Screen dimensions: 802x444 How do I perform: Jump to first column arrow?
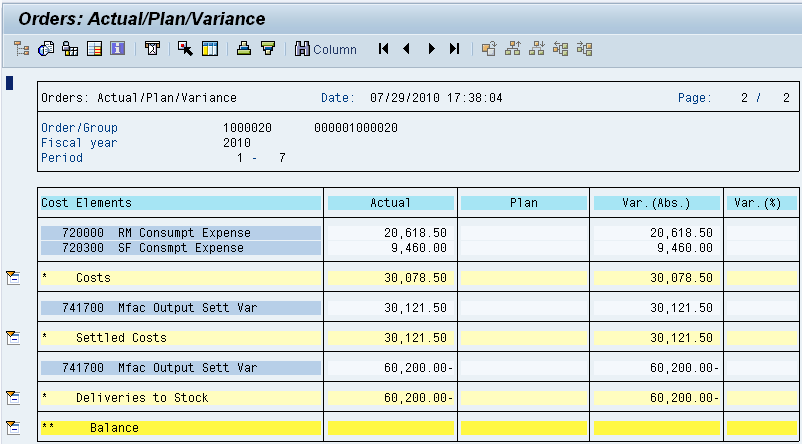pyautogui.click(x=384, y=49)
